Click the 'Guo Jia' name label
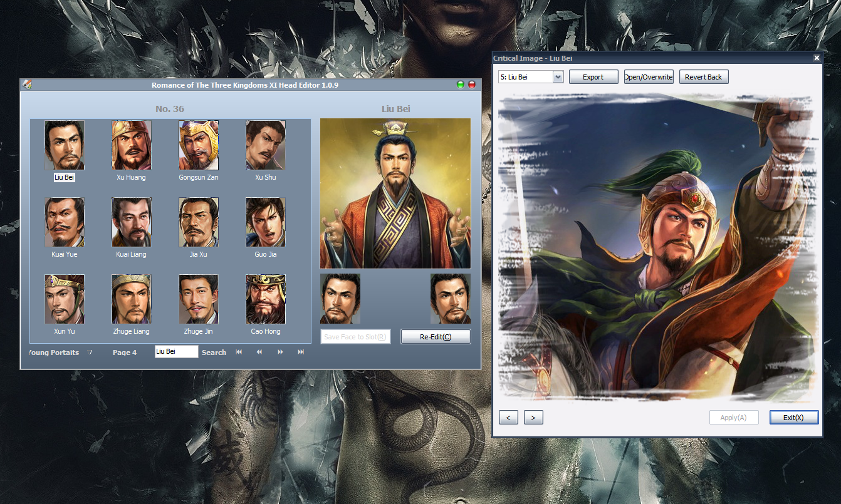Screen dimensions: 841x504 (266, 254)
